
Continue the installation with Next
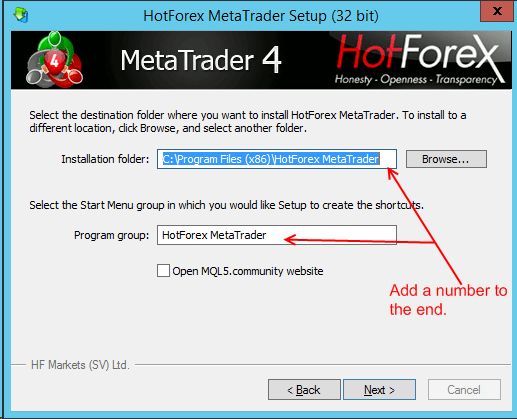point(379,389)
